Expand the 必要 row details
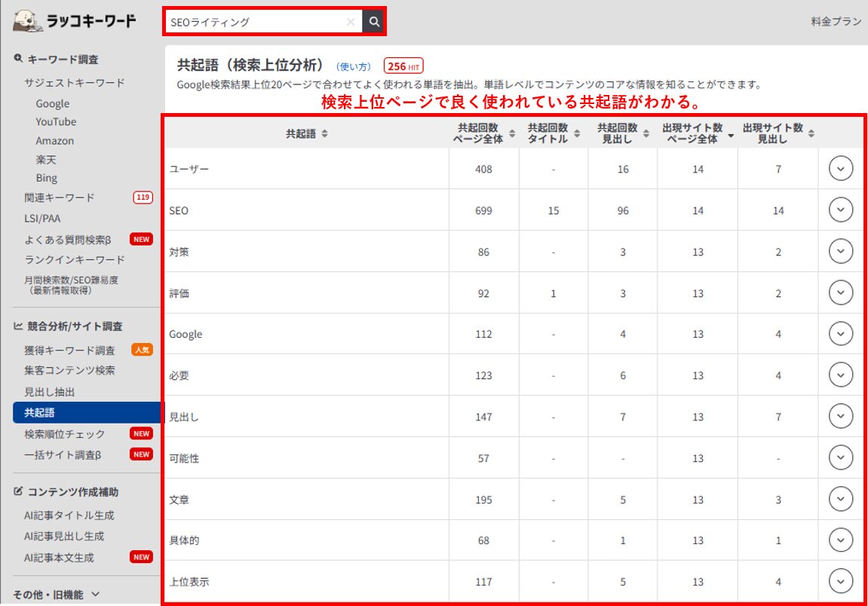Viewport: 868px width, 606px height. tap(840, 375)
